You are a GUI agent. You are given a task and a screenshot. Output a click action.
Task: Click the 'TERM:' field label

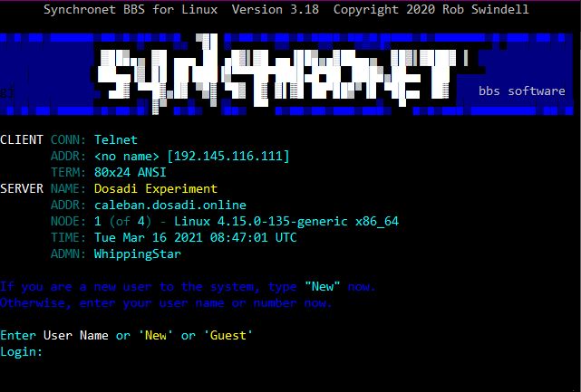68,173
